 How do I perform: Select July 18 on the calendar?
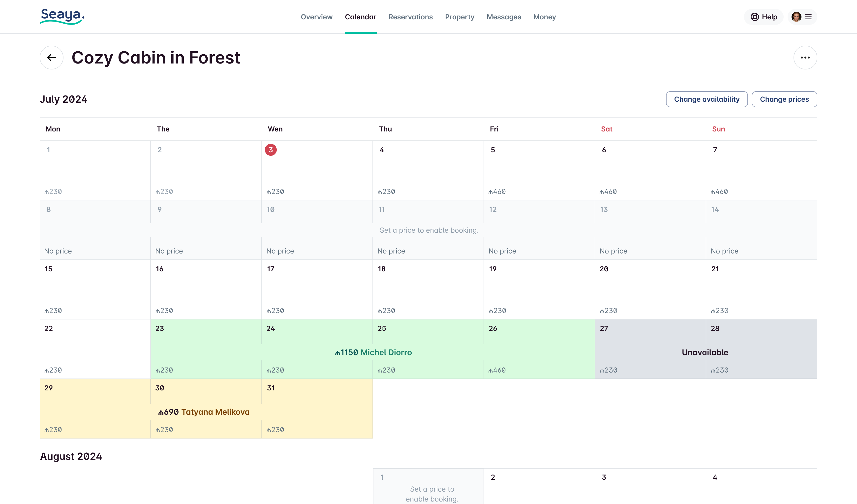tap(428, 289)
